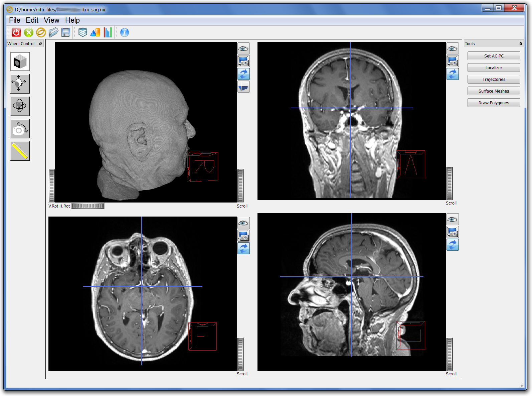Click the green circle X toolbar icon
This screenshot has height=396, width=532.
(x=29, y=32)
